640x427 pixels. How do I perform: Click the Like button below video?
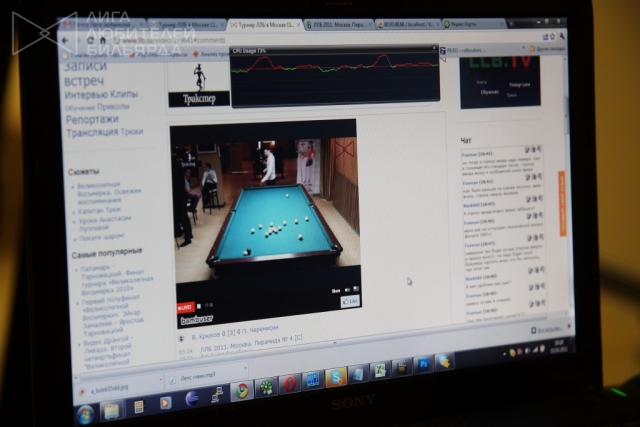click(x=351, y=301)
